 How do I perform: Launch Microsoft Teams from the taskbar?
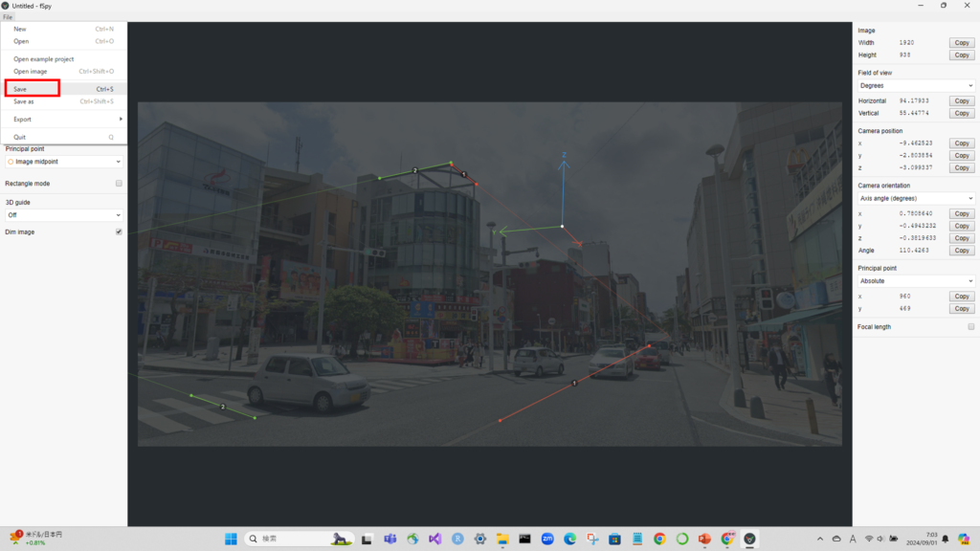[x=390, y=539]
